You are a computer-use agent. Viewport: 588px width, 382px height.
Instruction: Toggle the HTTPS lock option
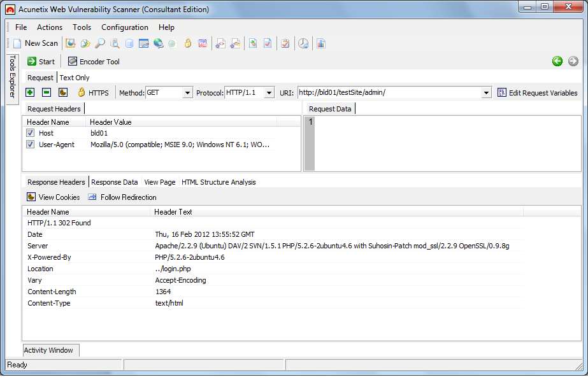(x=94, y=92)
